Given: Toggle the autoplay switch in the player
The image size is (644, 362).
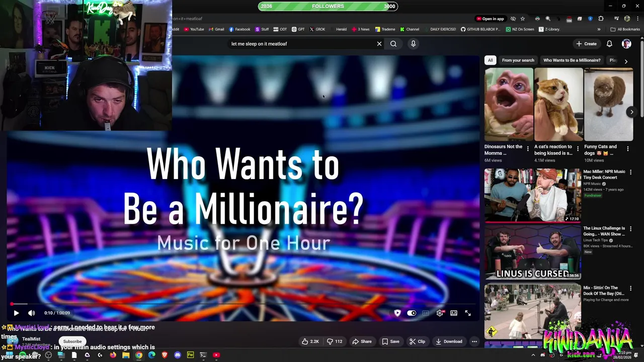Looking at the screenshot, I should point(412,313).
